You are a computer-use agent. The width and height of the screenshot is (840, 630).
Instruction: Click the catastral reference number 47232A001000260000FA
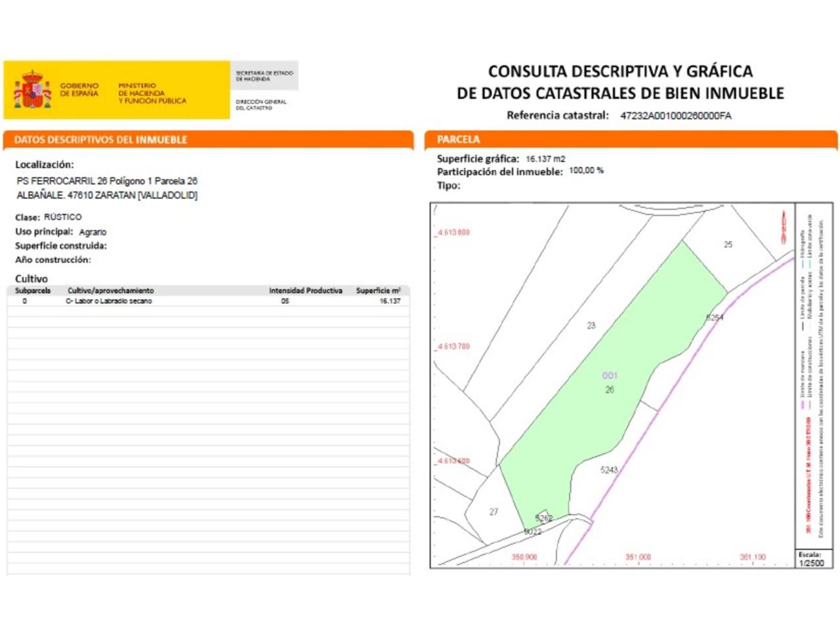tap(675, 116)
